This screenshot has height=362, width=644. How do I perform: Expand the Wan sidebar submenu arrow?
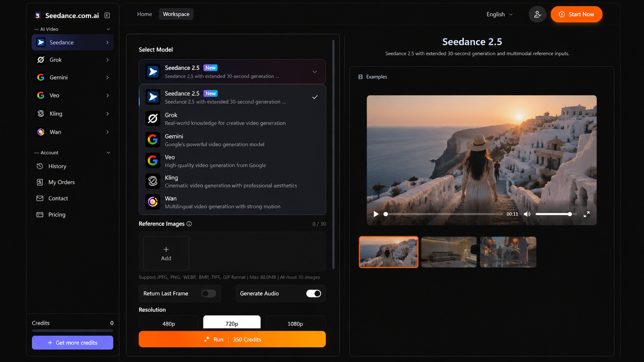pos(107,132)
